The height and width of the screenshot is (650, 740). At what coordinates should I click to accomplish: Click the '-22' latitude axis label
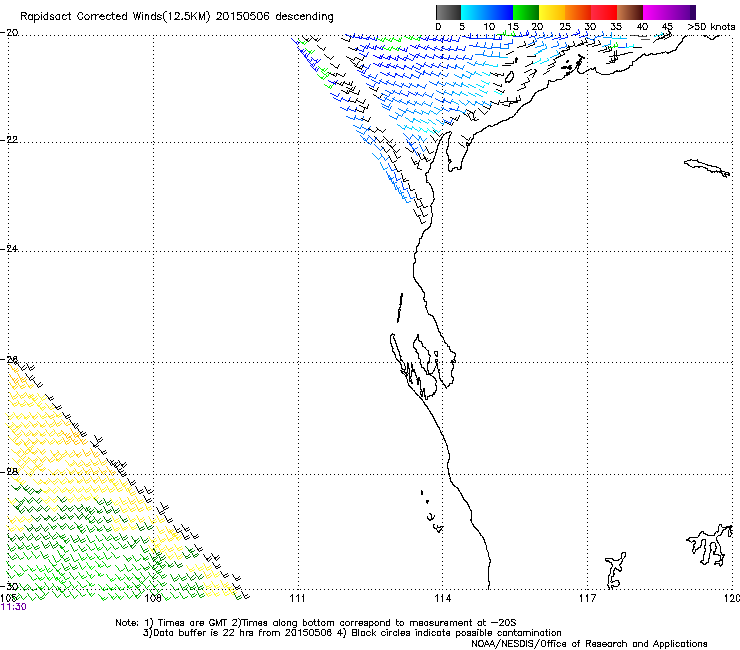click(x=9, y=140)
